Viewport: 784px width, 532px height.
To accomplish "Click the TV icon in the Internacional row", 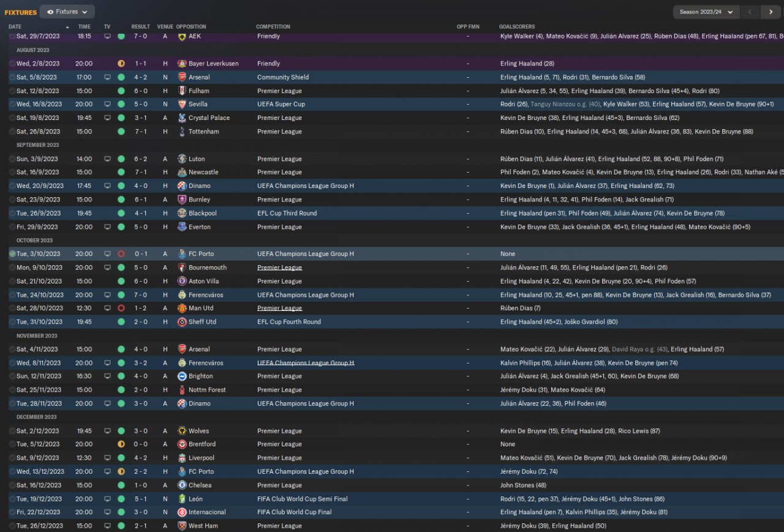I will coord(107,512).
